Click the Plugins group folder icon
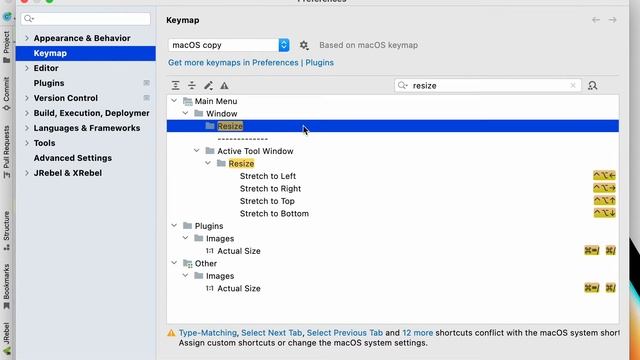Viewport: 640px width, 360px height. [188, 226]
